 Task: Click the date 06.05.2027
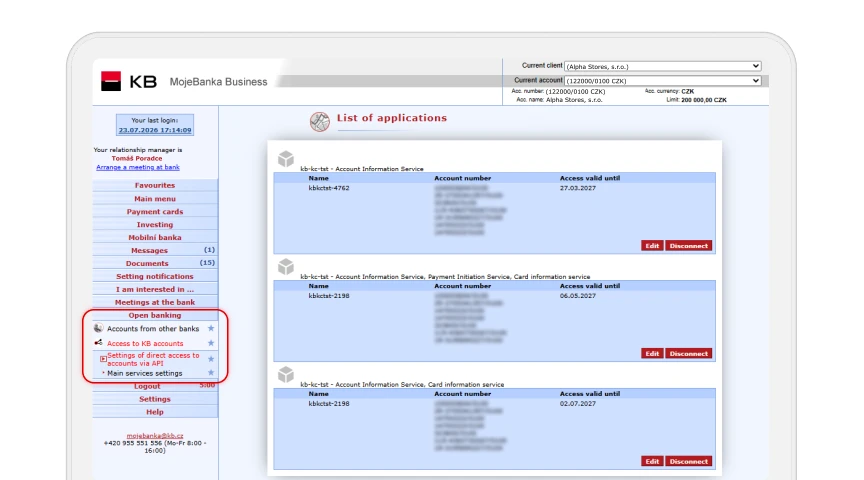pos(577,296)
